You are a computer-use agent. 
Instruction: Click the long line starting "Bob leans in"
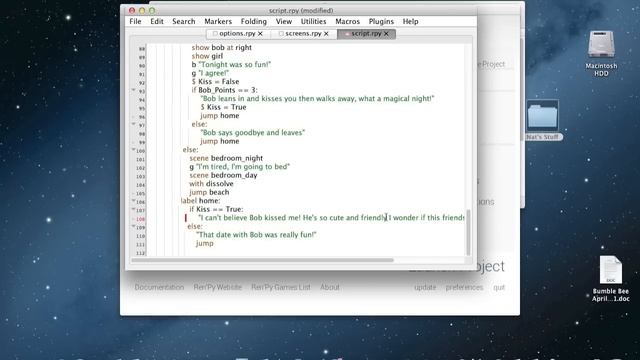pyautogui.click(x=317, y=99)
